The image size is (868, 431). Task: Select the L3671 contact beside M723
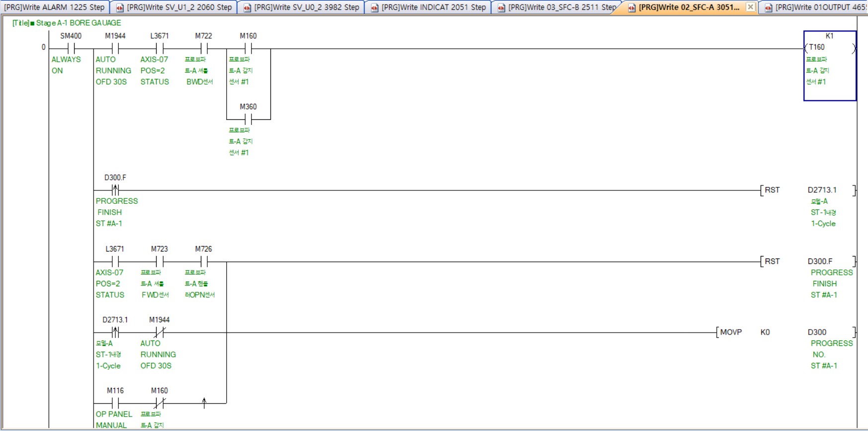115,261
